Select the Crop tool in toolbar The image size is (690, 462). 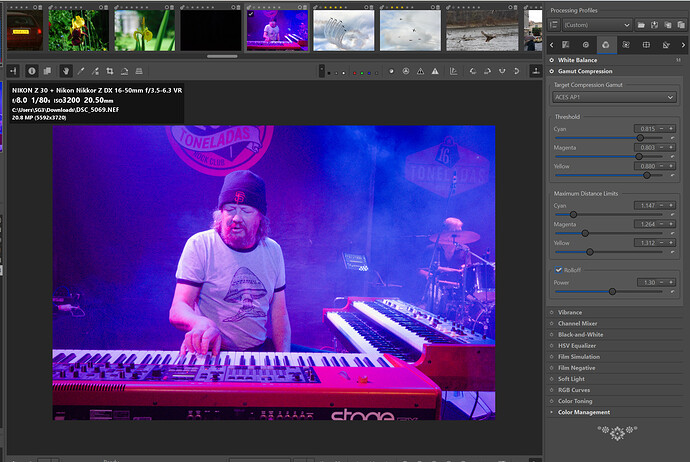pyautogui.click(x=109, y=71)
